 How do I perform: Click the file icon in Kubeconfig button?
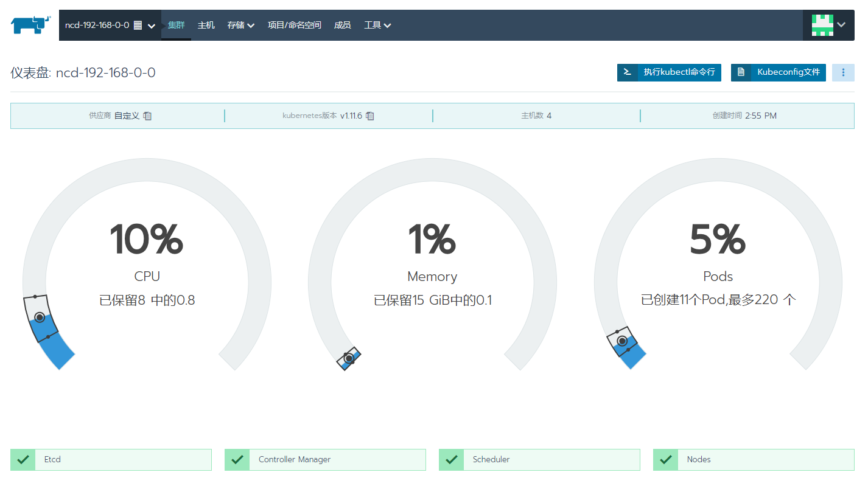tap(741, 72)
